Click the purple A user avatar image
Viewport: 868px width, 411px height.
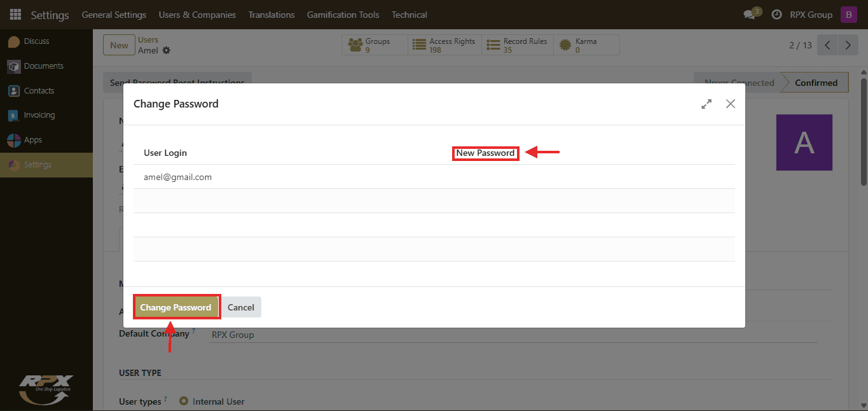(x=804, y=143)
